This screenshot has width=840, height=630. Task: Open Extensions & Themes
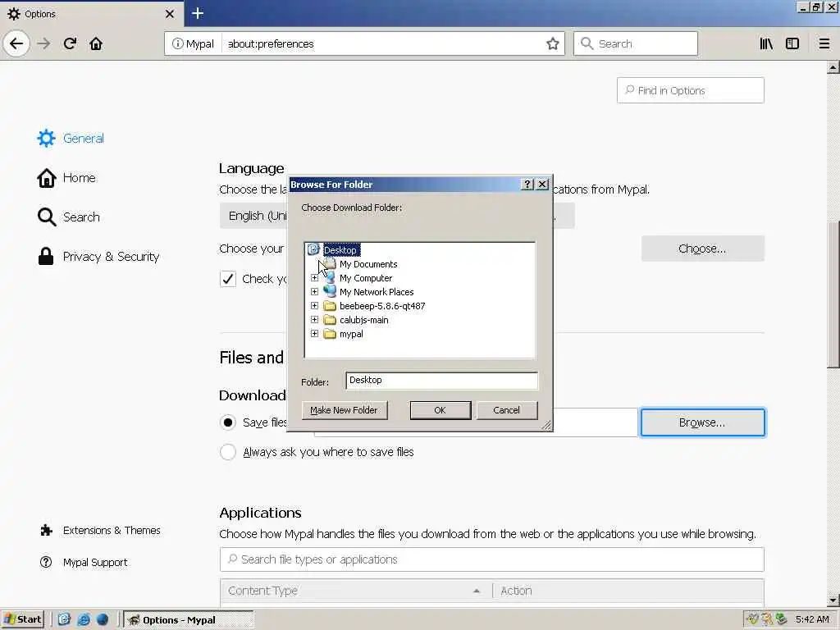(x=101, y=531)
